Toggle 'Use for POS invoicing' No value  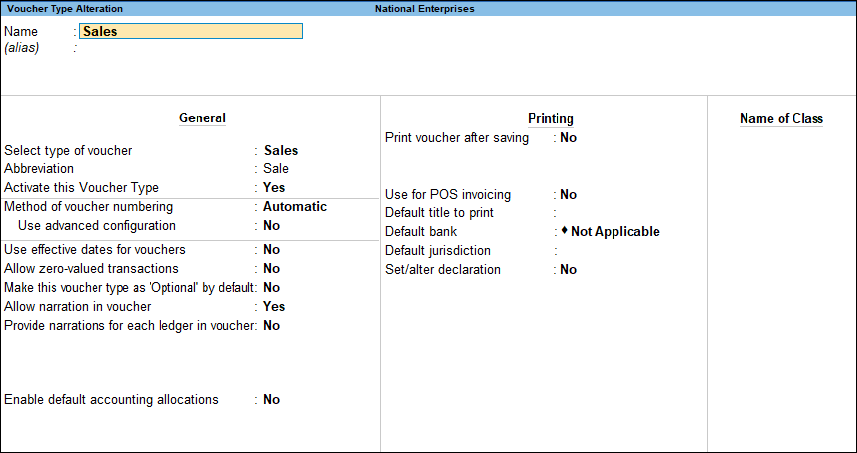(568, 195)
